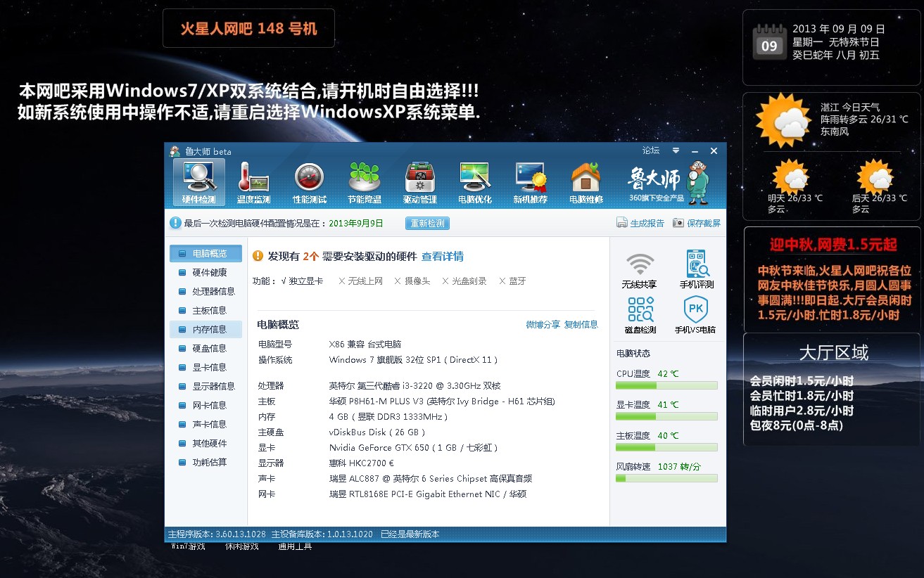Open the 新机推荐 recommendations module

[531, 182]
